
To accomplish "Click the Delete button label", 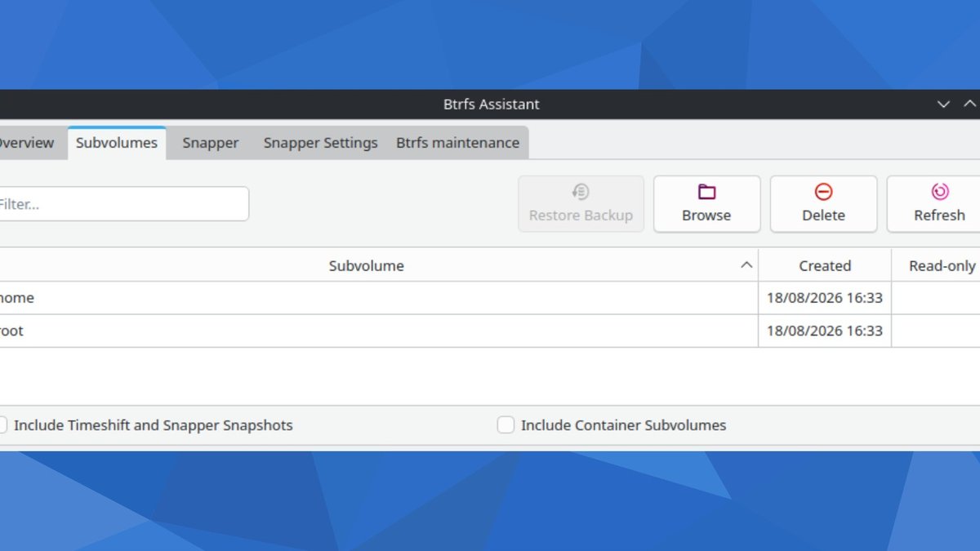I will tap(823, 216).
